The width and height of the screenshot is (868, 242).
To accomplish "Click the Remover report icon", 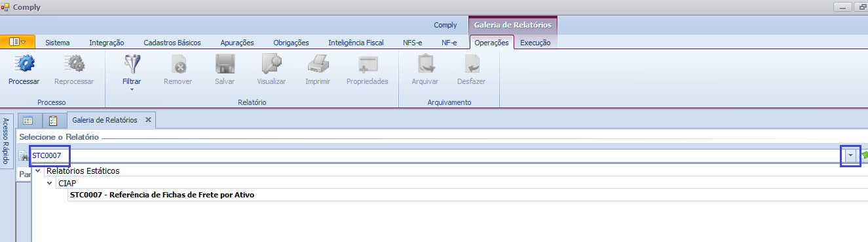I will coord(178,64).
